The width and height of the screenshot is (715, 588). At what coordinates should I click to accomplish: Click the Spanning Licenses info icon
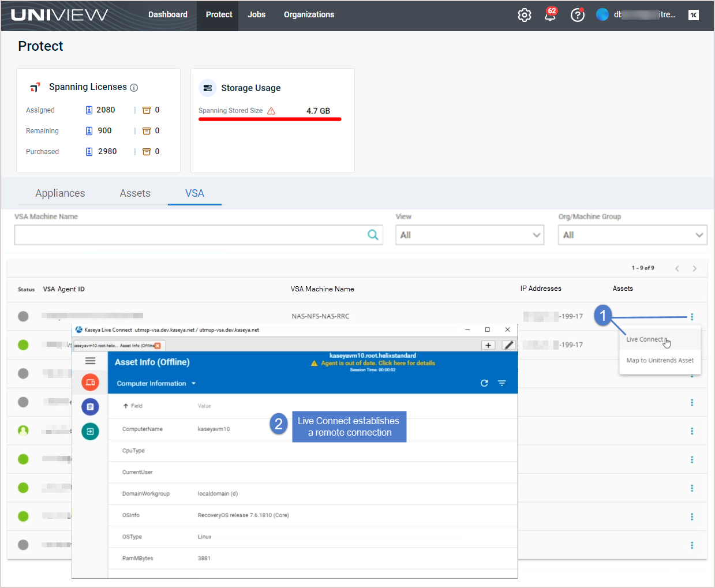134,88
